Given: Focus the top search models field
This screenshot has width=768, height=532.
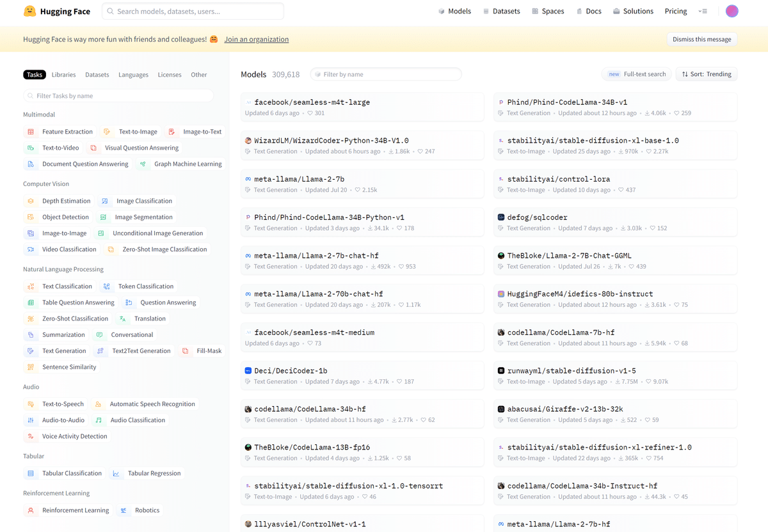Looking at the screenshot, I should (x=193, y=11).
